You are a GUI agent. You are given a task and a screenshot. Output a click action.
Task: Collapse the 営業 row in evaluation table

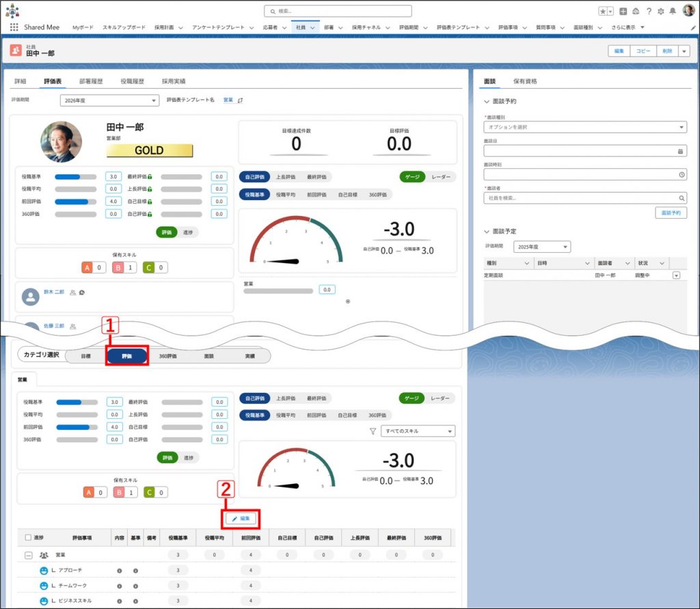28,555
